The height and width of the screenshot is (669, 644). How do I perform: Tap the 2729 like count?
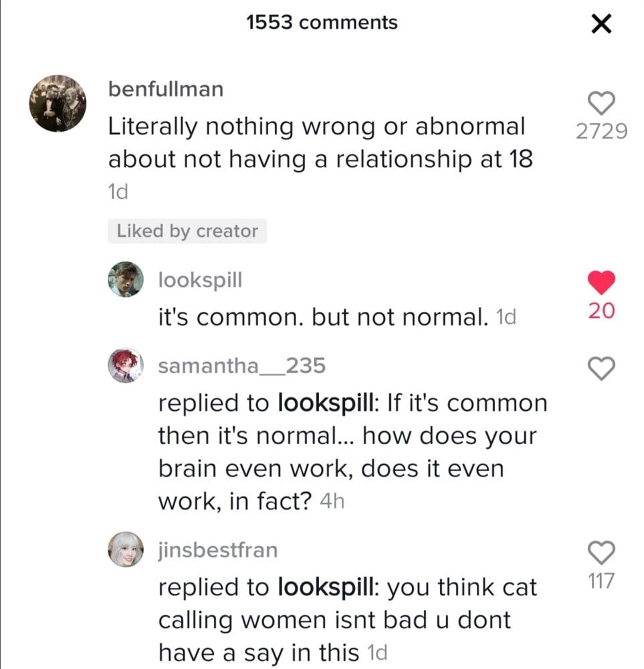[x=601, y=131]
